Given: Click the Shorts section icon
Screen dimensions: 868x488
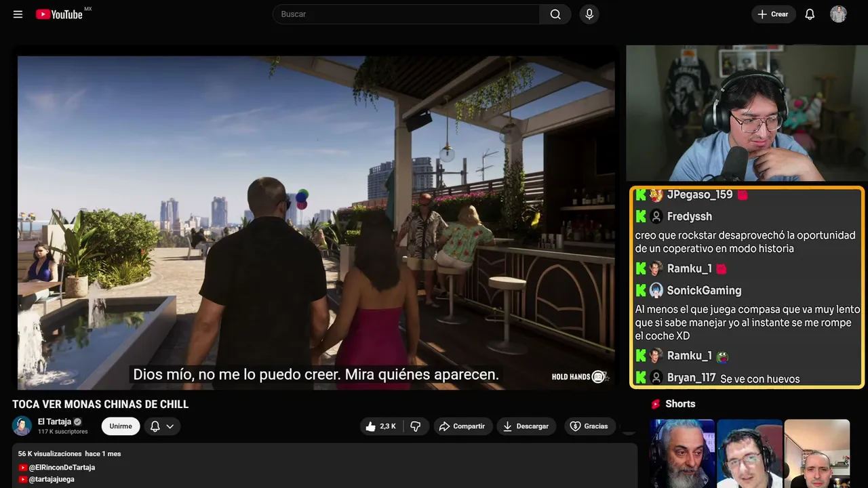Looking at the screenshot, I should coord(656,404).
